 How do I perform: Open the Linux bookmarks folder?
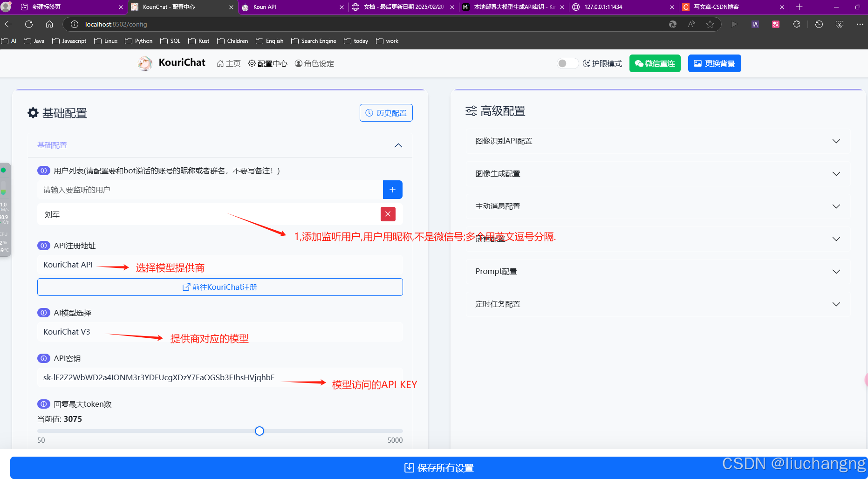point(106,41)
